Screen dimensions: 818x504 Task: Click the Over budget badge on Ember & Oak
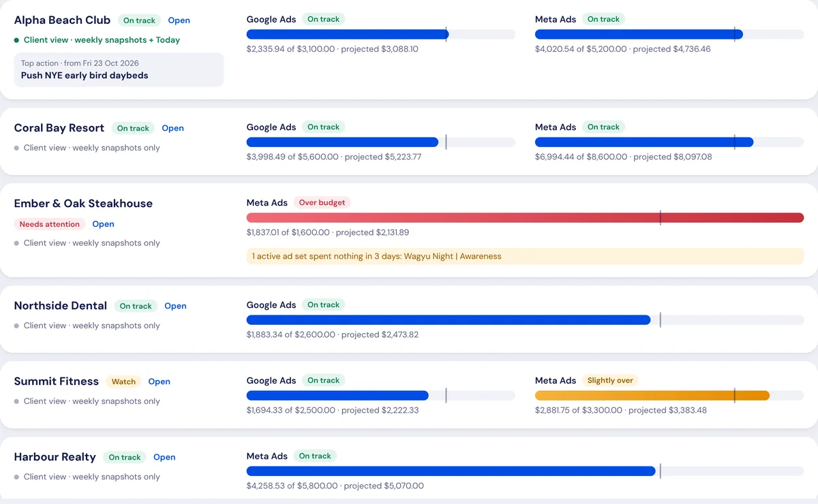coord(322,202)
